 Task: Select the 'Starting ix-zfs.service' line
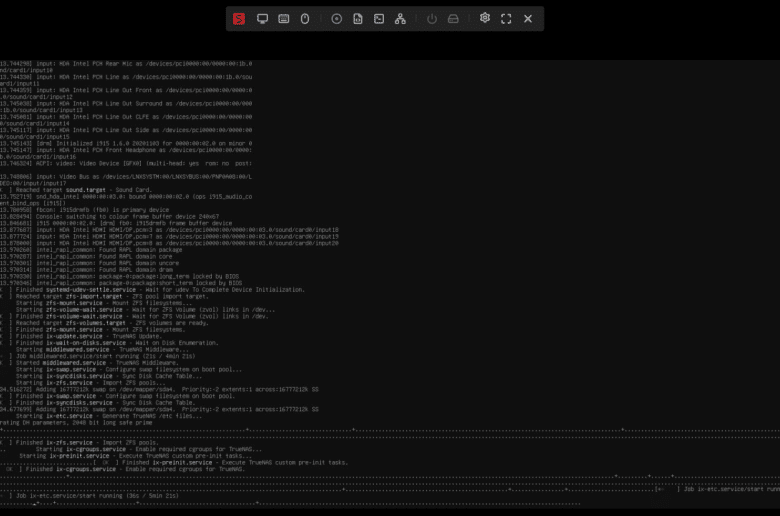91,383
